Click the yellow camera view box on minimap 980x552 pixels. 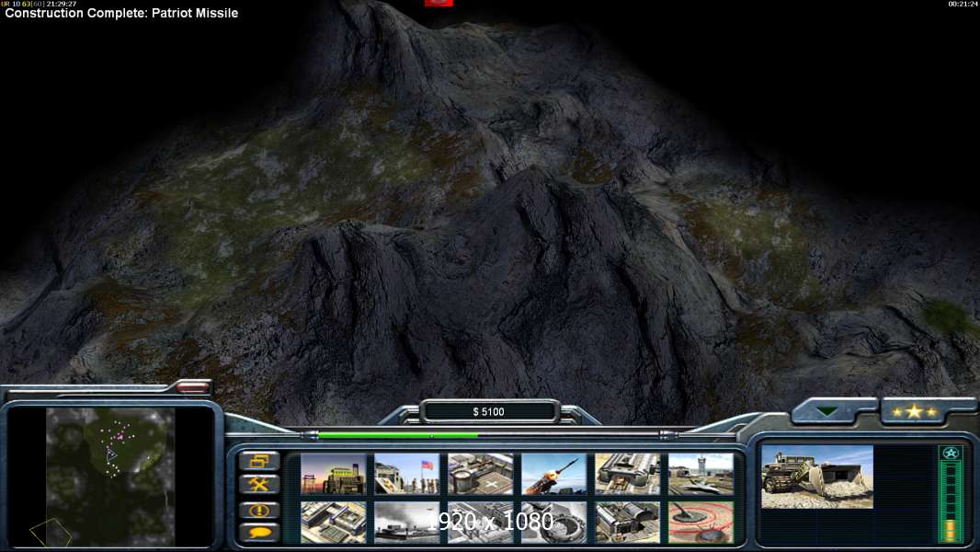pyautogui.click(x=50, y=532)
